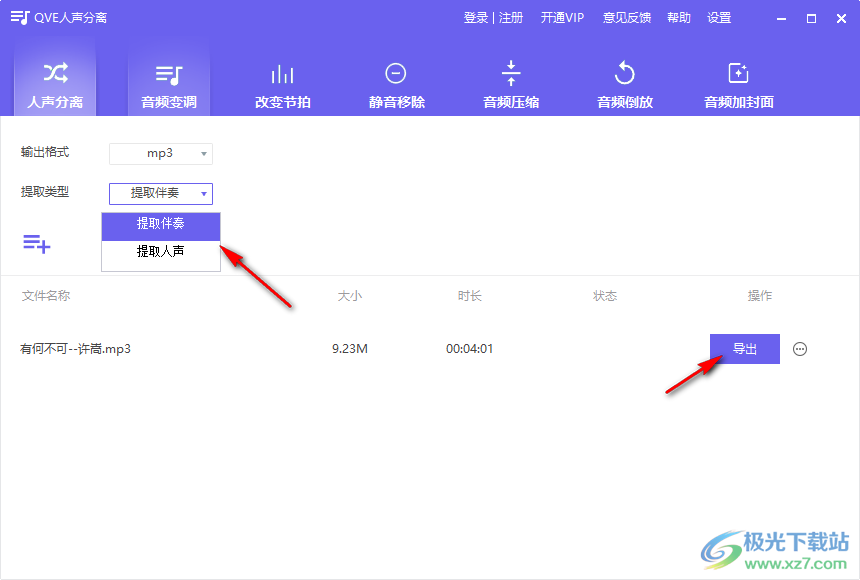Open the 提取类型 extraction type dropdown
The height and width of the screenshot is (580, 860).
point(160,193)
